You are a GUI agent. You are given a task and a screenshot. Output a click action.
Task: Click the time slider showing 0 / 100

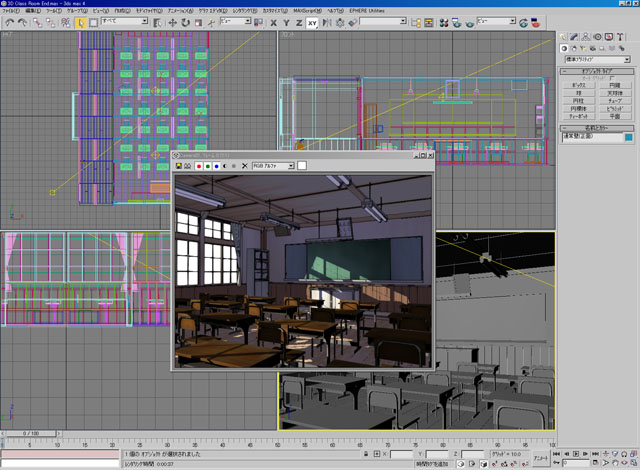click(31, 433)
